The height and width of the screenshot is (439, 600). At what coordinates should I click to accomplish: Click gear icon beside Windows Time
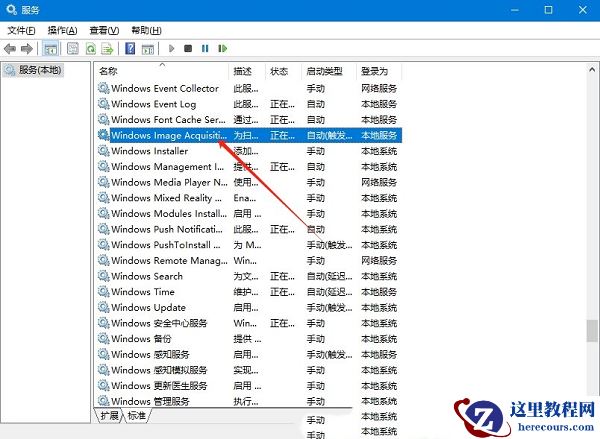point(103,291)
